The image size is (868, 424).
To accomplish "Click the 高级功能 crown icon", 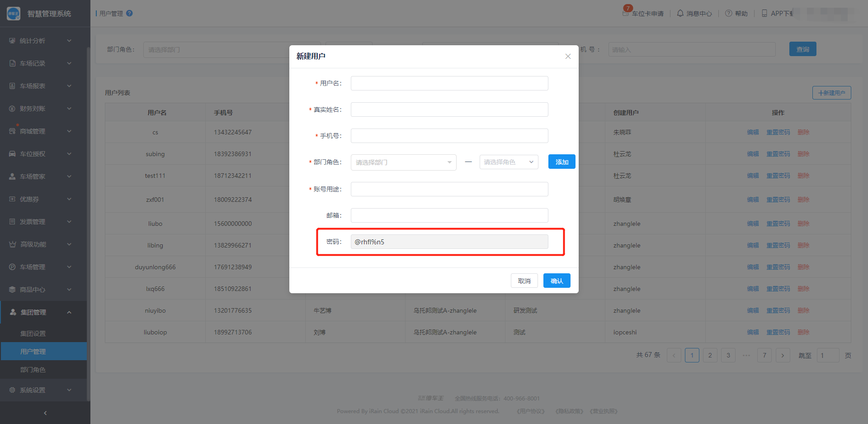I will tap(12, 244).
